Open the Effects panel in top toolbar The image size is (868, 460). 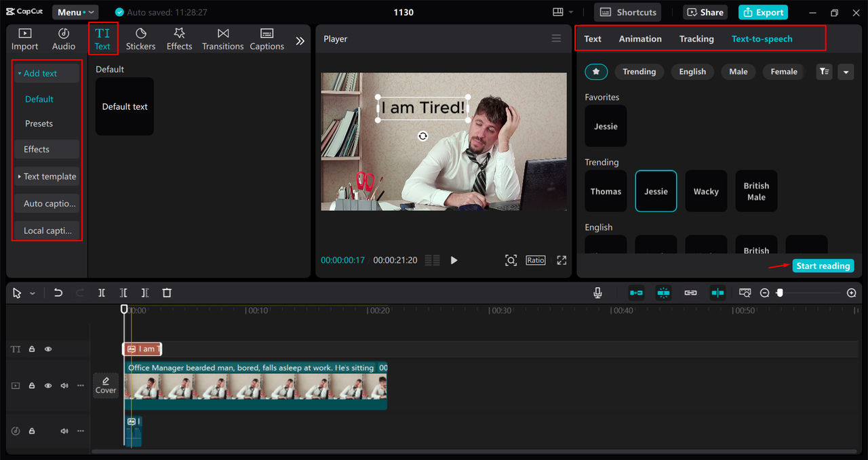[x=179, y=39]
